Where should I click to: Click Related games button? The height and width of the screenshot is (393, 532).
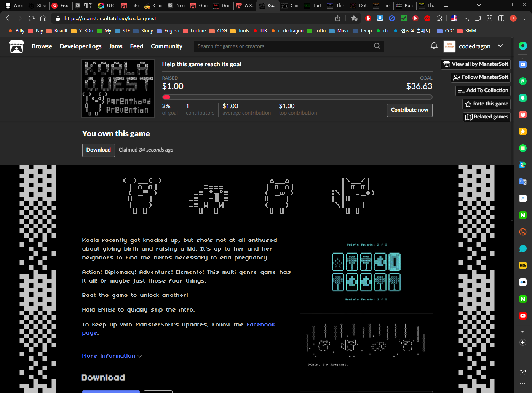(487, 117)
